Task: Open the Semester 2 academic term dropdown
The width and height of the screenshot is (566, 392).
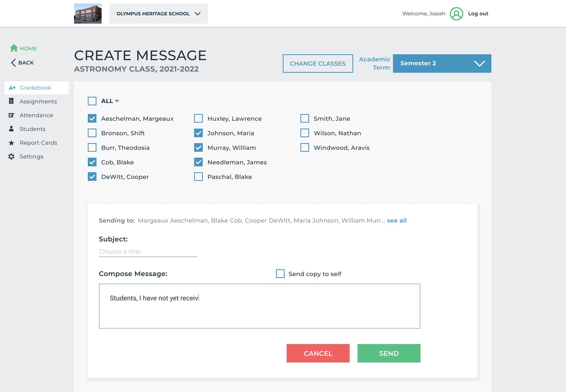Action: [x=441, y=63]
